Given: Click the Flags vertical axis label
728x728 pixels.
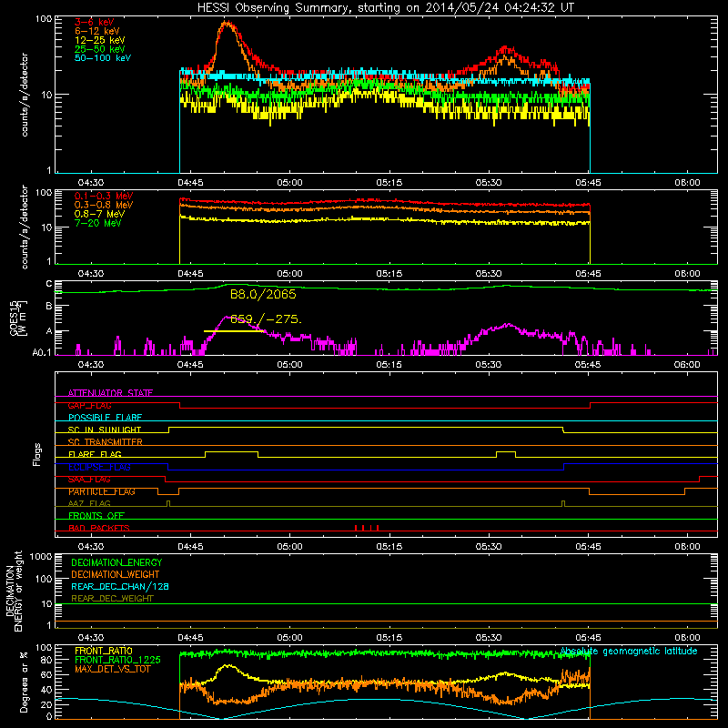Looking at the screenshot, I should (x=37, y=454).
